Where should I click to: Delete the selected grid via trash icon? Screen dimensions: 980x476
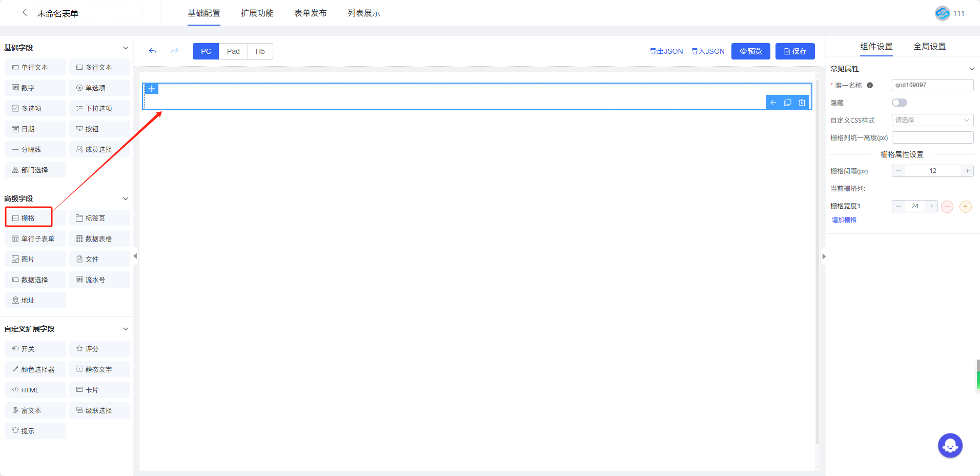(x=802, y=103)
